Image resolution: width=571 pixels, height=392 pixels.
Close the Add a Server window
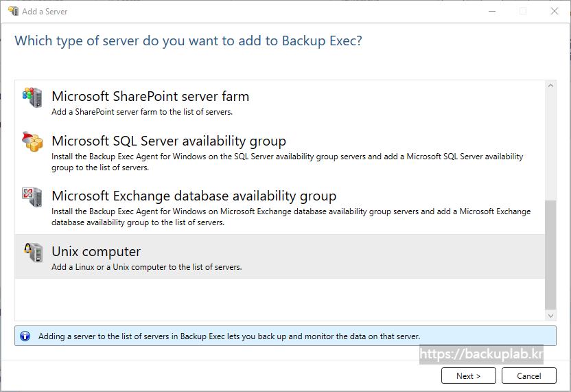point(555,11)
